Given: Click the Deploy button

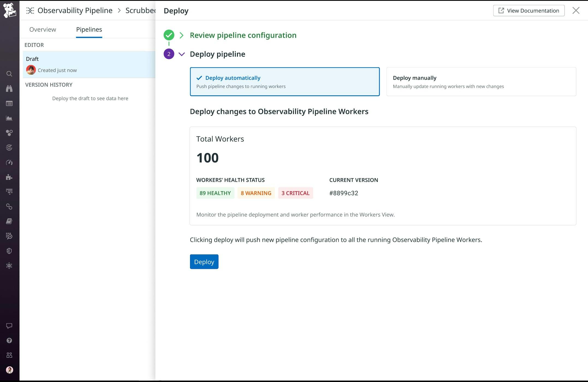Looking at the screenshot, I should point(204,261).
